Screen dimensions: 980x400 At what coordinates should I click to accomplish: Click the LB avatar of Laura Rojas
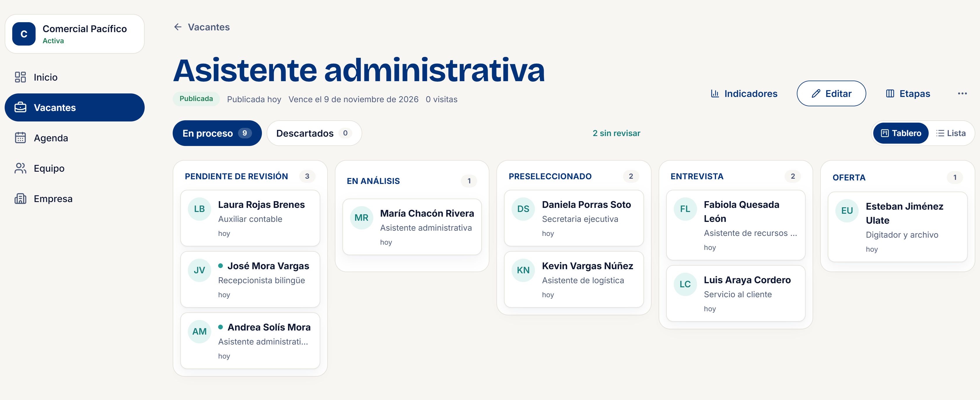click(199, 209)
